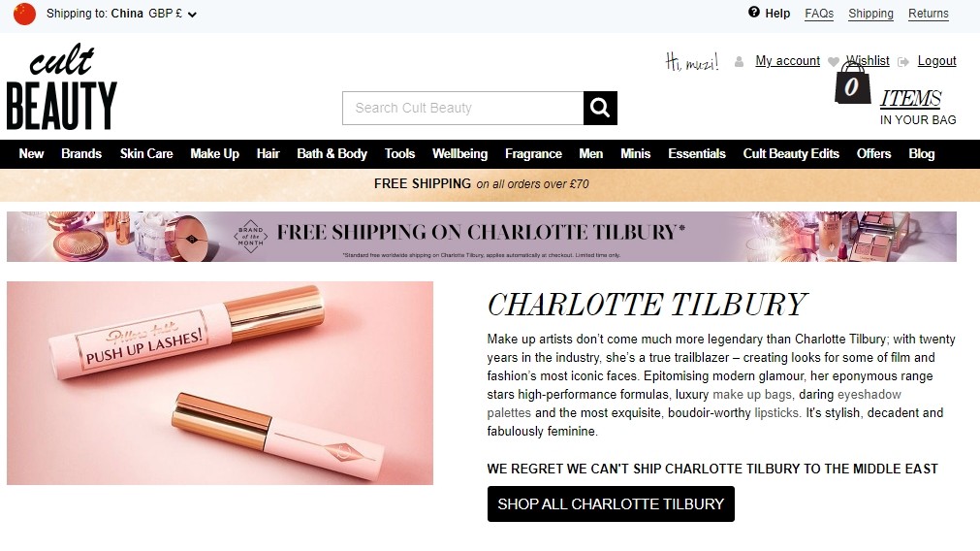
Task: Open the FAQs link
Action: 819,14
